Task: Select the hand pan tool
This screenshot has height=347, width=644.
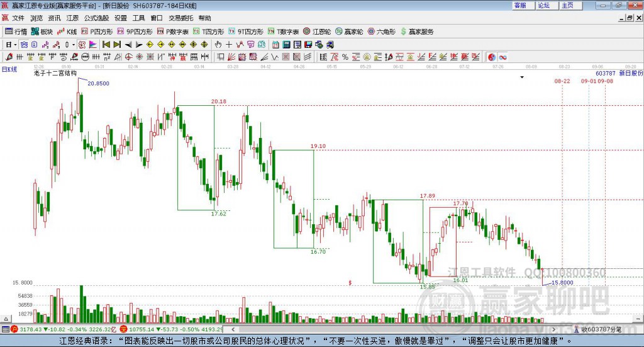Action: click(x=218, y=45)
